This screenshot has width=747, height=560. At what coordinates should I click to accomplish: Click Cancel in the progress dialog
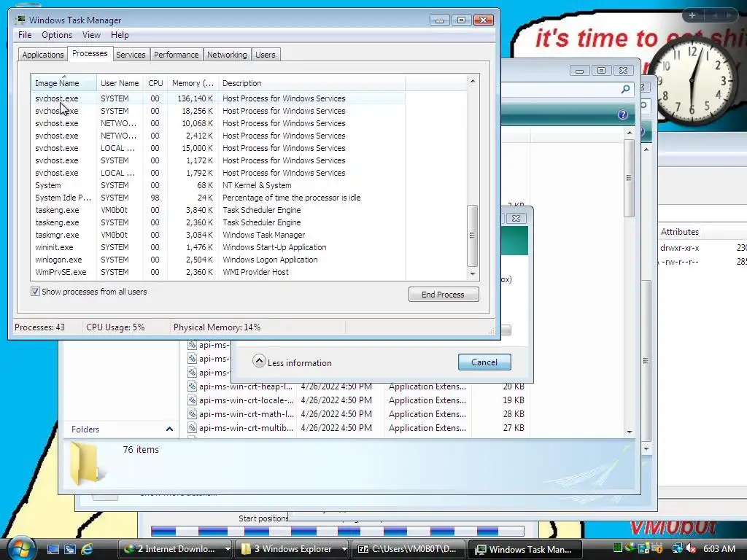[484, 362]
